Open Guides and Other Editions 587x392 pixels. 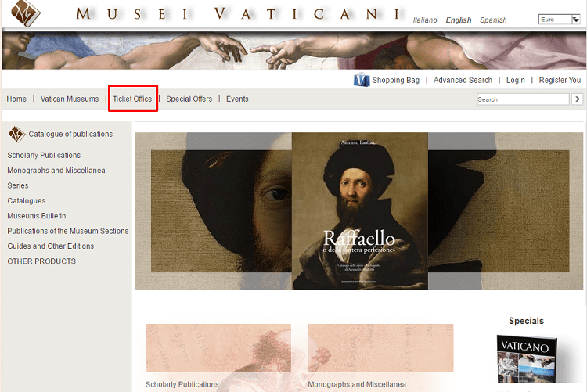tap(51, 246)
